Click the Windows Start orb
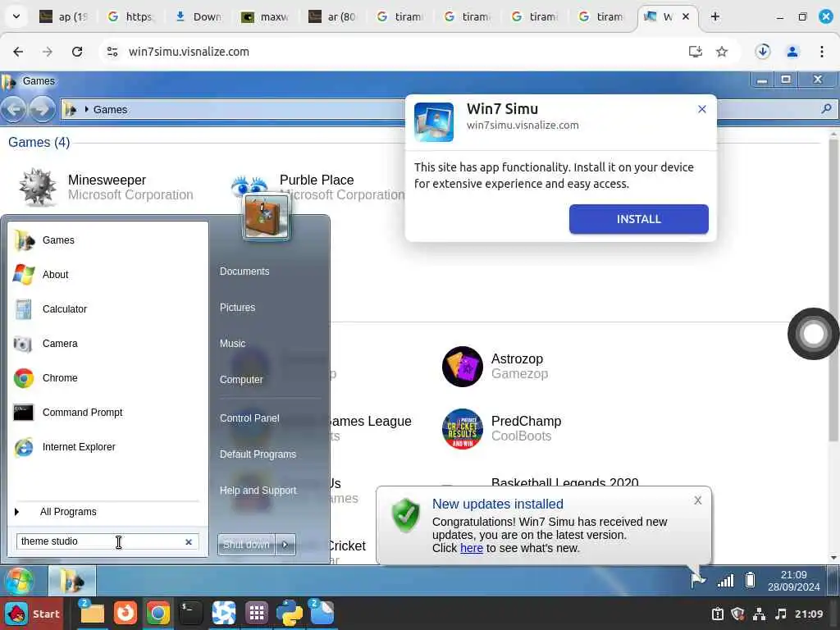This screenshot has width=840, height=630. pos(20,581)
